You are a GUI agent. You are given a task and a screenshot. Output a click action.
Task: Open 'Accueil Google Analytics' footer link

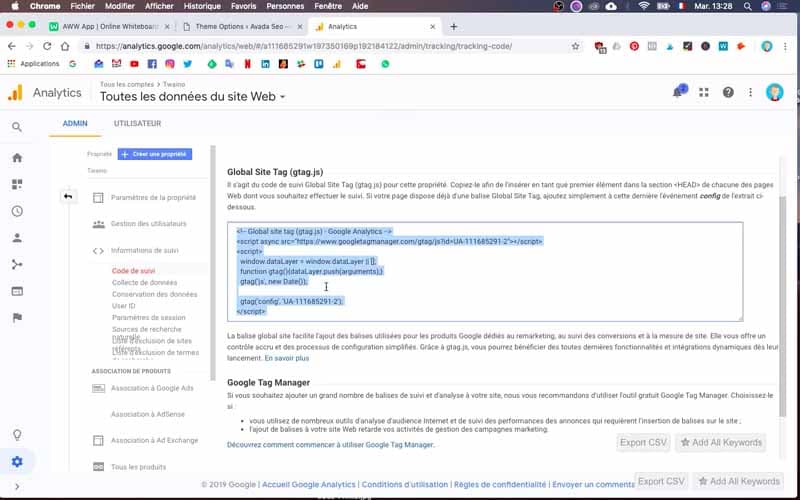[x=309, y=485]
